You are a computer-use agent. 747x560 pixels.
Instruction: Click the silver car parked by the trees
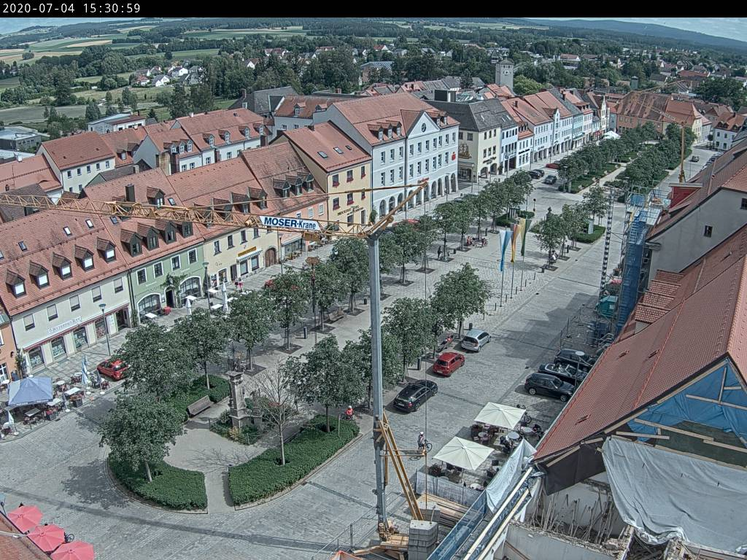476,340
